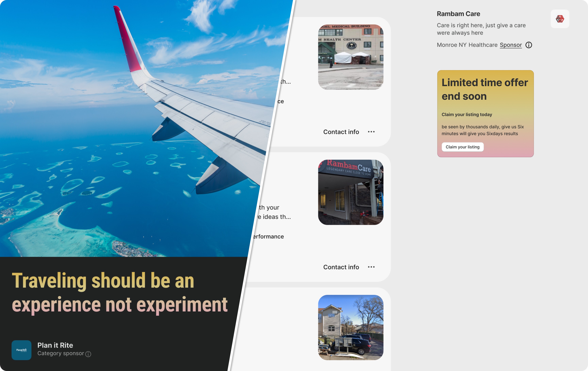
Task: Open Contact info for Rambam Care card
Action: (341, 267)
